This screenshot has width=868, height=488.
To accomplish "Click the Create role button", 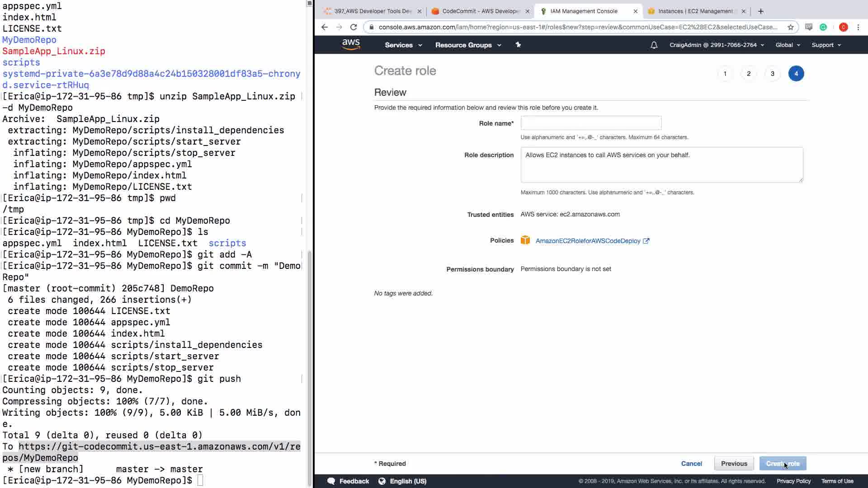I will coord(783,464).
